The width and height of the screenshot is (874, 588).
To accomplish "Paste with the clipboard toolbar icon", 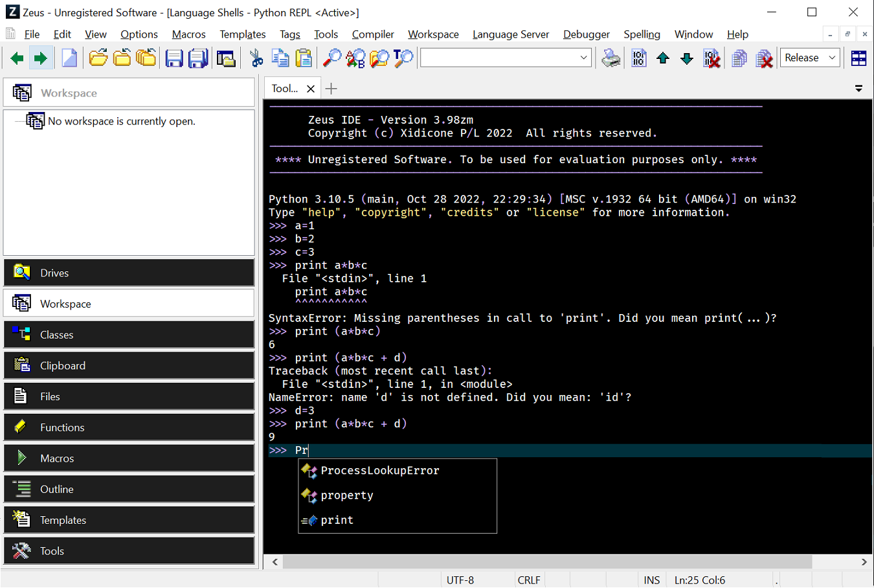I will [x=304, y=58].
